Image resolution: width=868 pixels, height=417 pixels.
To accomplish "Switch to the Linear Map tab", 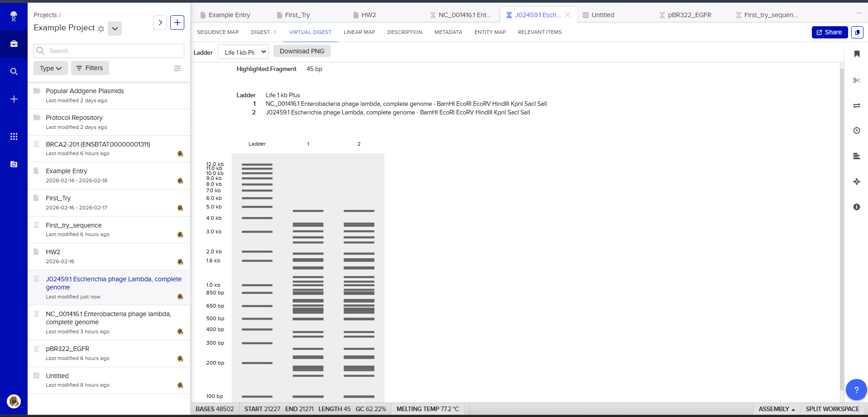I will [x=359, y=32].
